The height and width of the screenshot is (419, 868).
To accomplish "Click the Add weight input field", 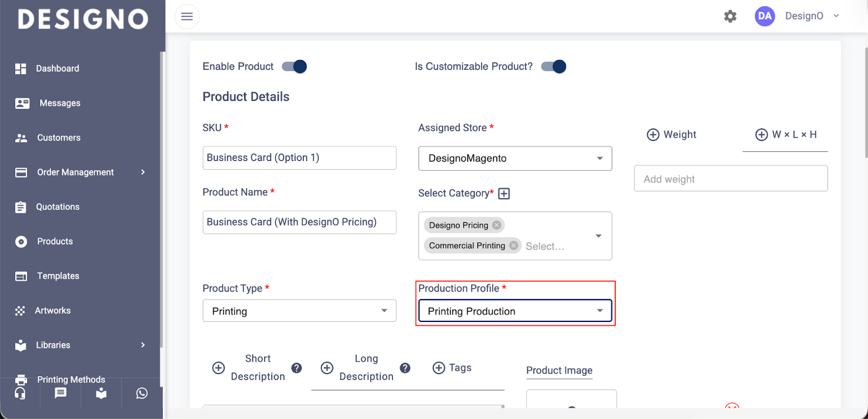I will (x=730, y=179).
